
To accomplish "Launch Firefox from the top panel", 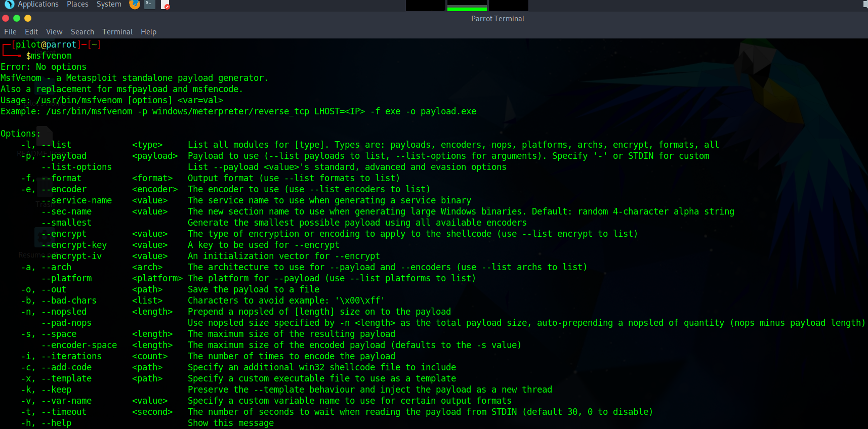I will (135, 5).
